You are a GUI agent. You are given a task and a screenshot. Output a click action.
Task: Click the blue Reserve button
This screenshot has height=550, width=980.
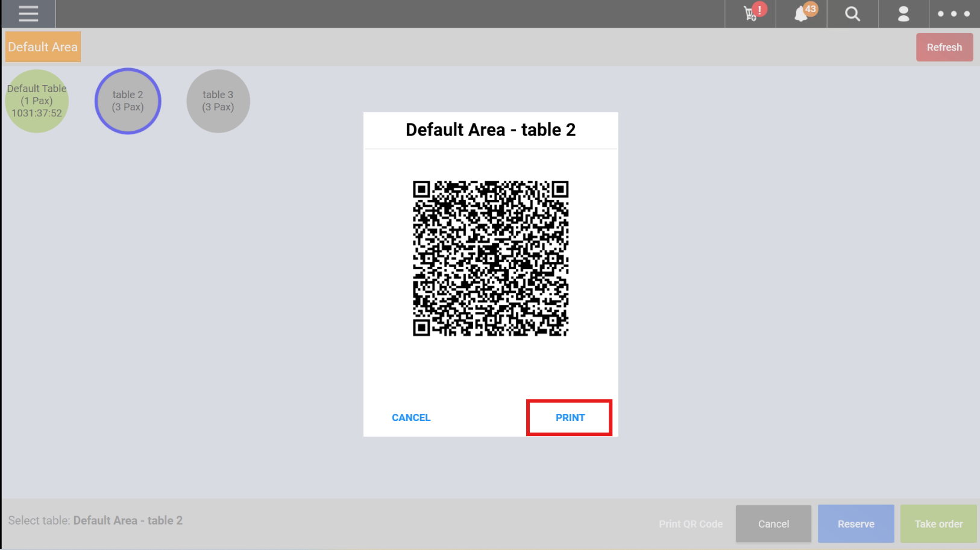tap(856, 524)
